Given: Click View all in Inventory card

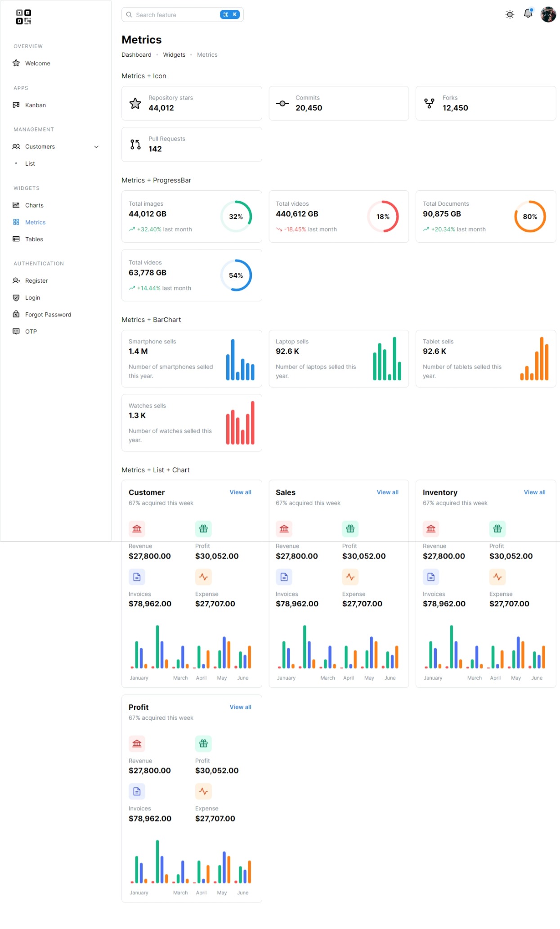Looking at the screenshot, I should [535, 492].
